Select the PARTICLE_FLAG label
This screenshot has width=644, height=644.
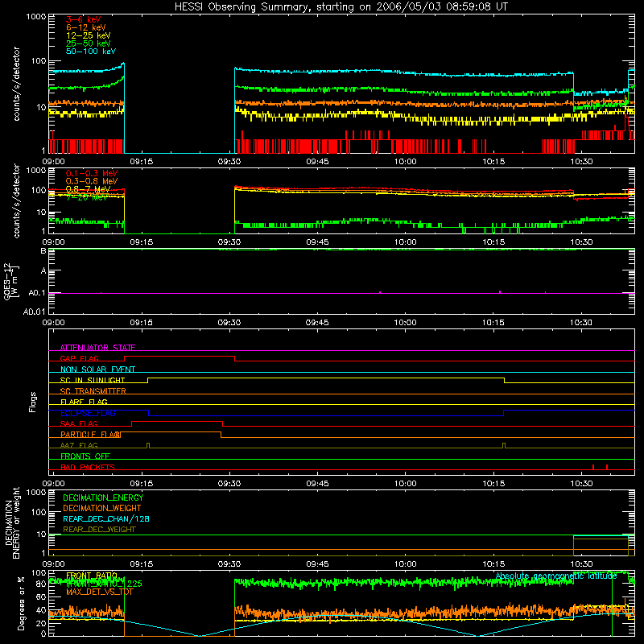coord(90,434)
